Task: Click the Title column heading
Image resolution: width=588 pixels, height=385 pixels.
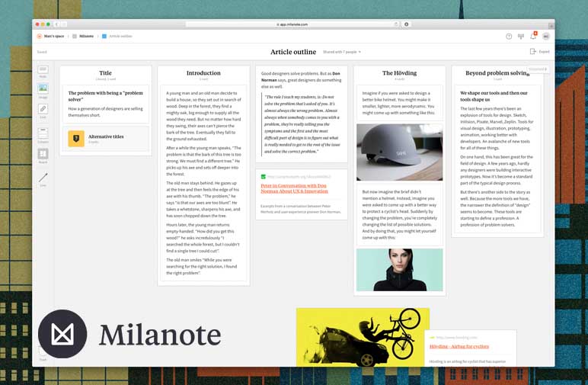Action: coord(105,73)
